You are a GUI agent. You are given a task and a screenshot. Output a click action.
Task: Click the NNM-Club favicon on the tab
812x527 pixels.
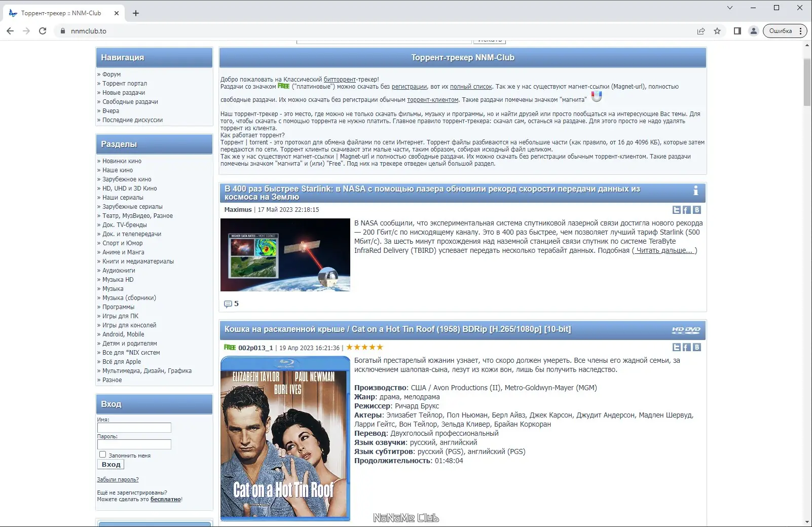tap(13, 13)
